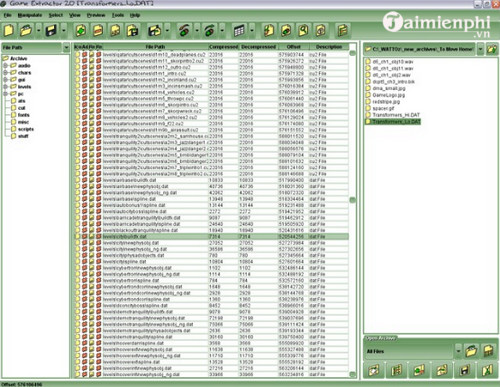
Task: Click the Save Archive floppy disk icon
Action: click(x=51, y=30)
